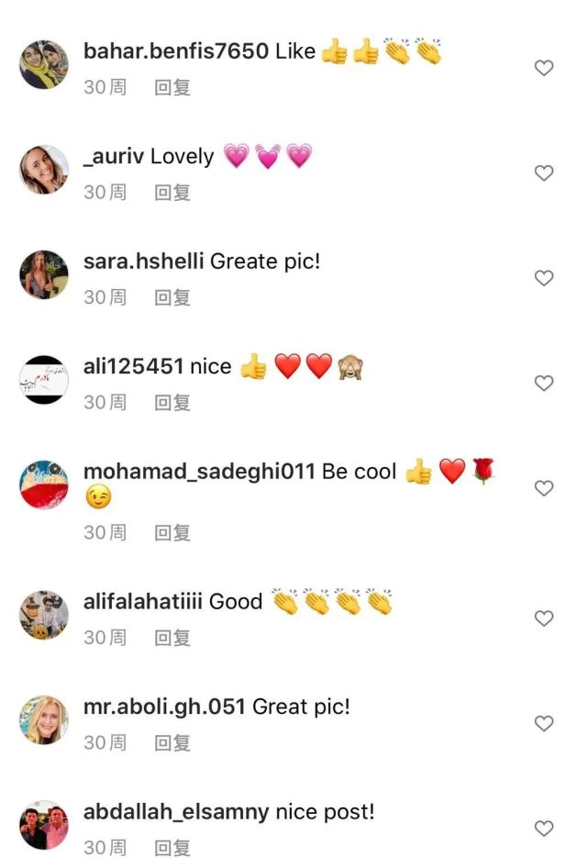Heart the ali125451 nice comment
This screenshot has width=588, height=868.
tap(544, 383)
